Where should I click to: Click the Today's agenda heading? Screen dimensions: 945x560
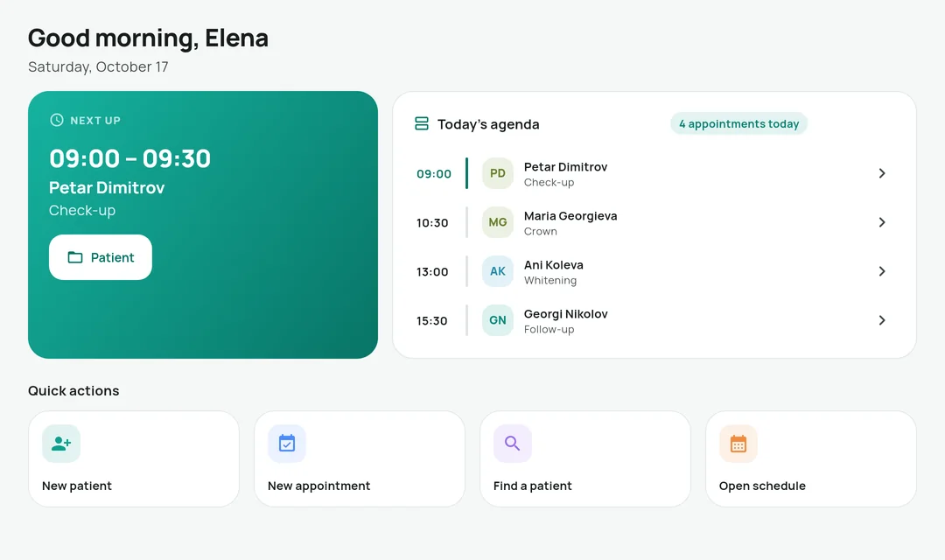point(488,124)
